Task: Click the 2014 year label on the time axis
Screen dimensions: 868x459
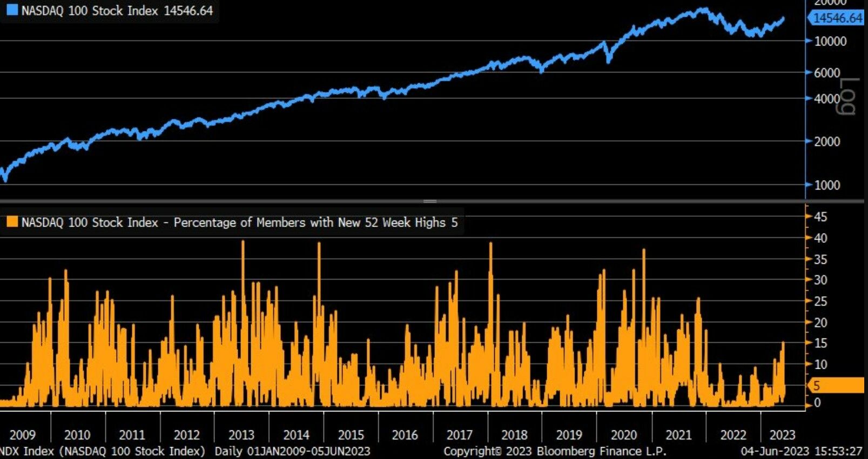Action: click(x=297, y=435)
